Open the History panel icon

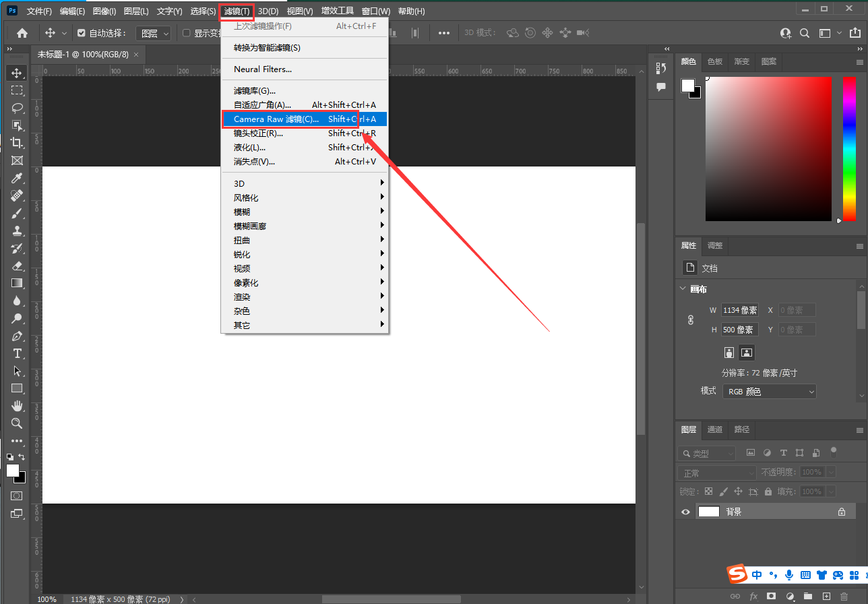661,68
